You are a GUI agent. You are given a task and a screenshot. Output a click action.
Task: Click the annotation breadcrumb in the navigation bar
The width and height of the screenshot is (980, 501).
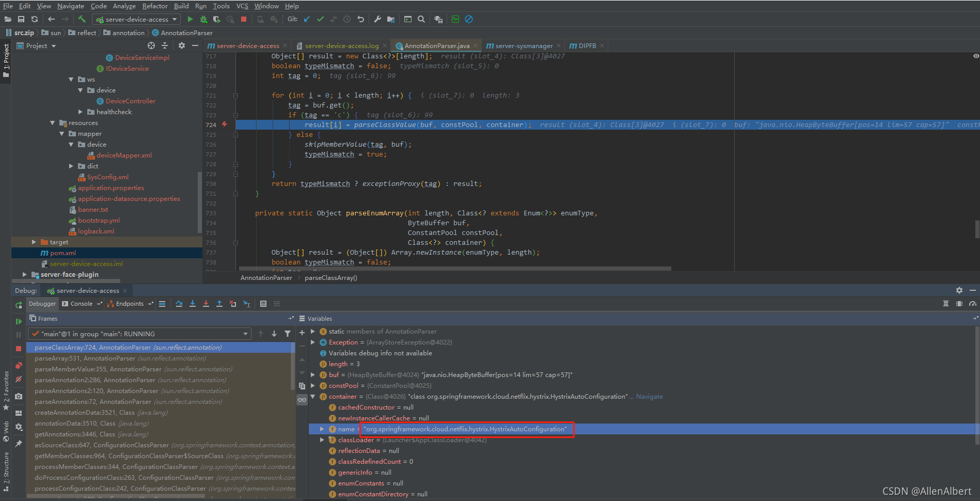click(128, 33)
